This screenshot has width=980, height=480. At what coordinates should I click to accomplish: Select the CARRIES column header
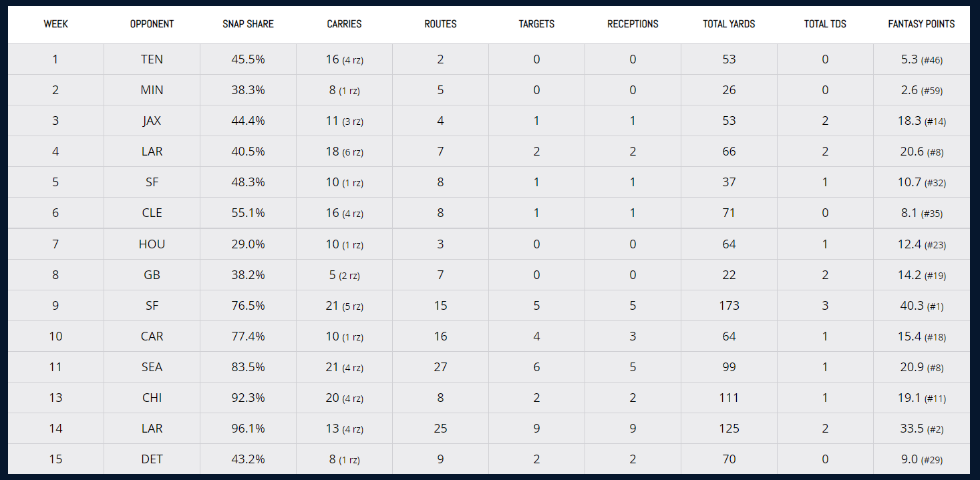[x=344, y=24]
